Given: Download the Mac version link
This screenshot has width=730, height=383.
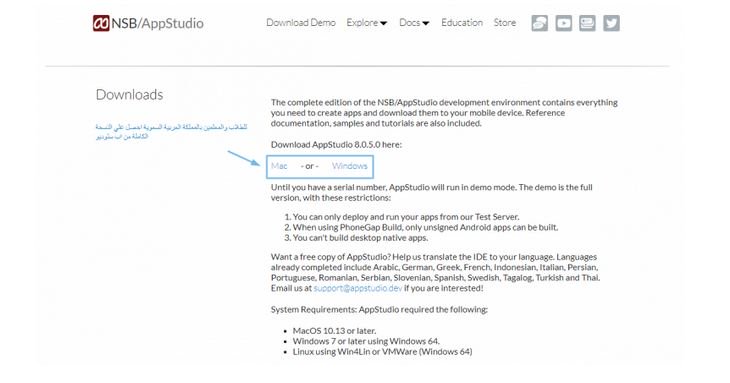Looking at the screenshot, I should point(279,166).
